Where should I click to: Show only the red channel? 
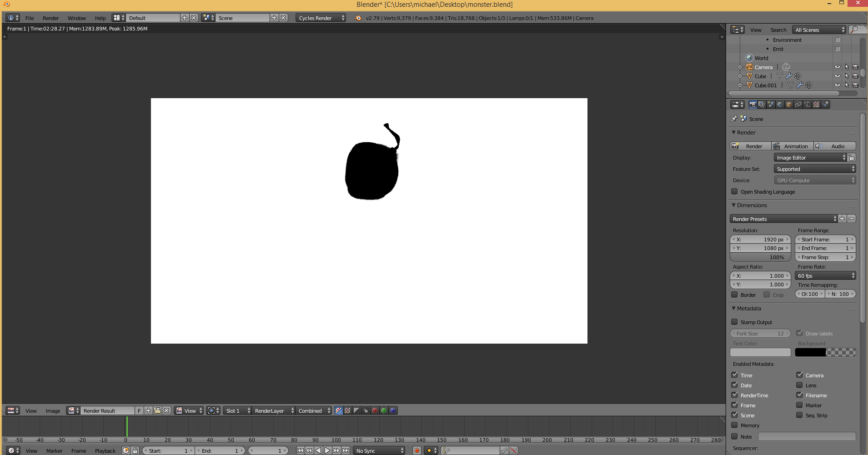point(375,410)
